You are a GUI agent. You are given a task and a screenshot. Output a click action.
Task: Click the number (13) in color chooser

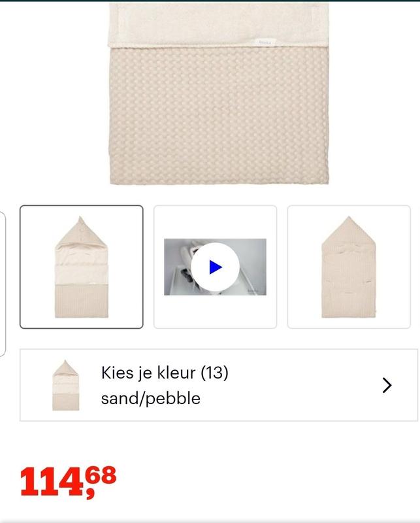coord(214,373)
